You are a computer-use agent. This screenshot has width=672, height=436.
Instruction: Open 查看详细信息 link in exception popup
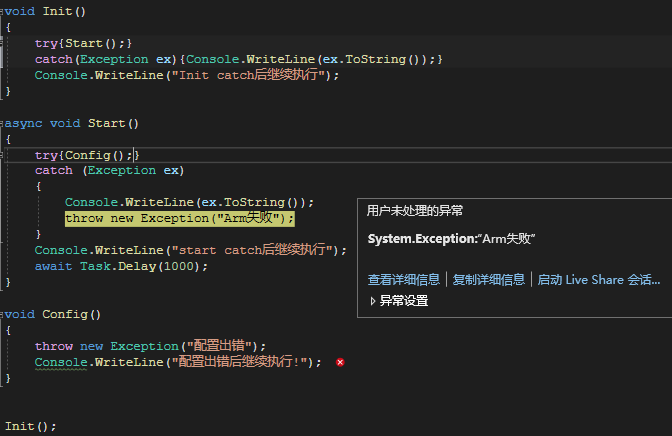click(404, 280)
